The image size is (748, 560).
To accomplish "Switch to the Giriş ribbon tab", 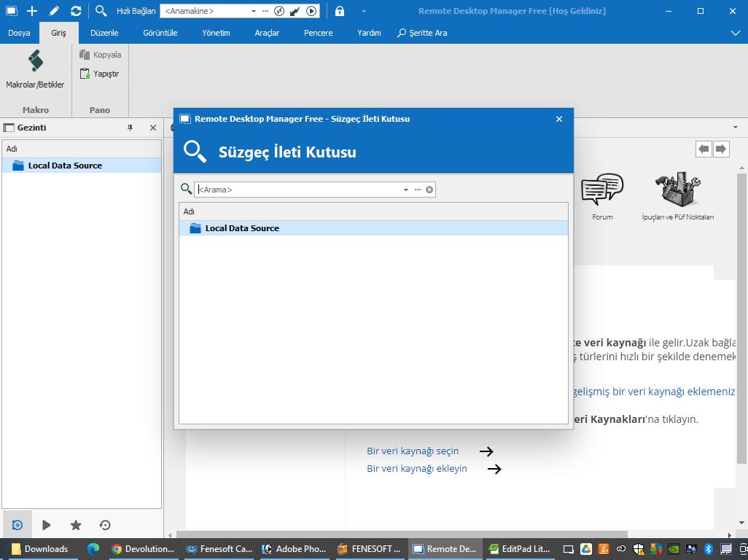I will (58, 33).
